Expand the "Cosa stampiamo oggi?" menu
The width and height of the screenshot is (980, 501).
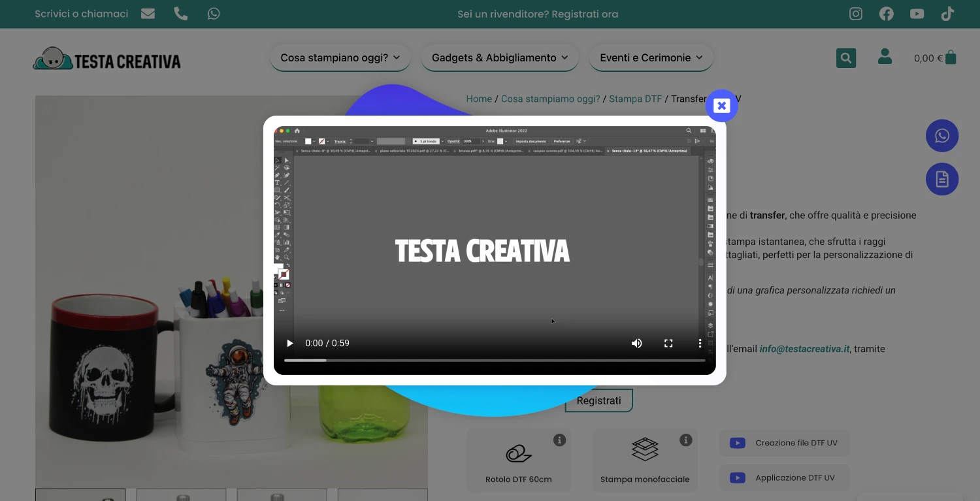340,57
